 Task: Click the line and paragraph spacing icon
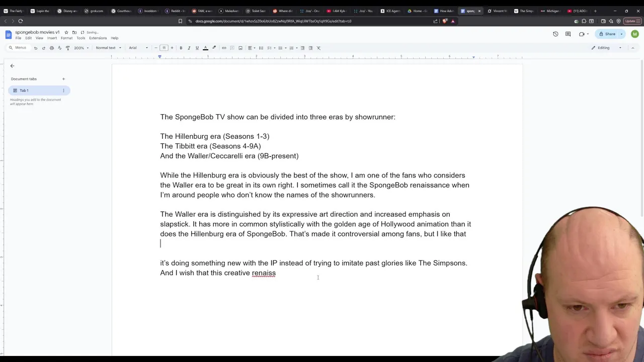tap(261, 48)
